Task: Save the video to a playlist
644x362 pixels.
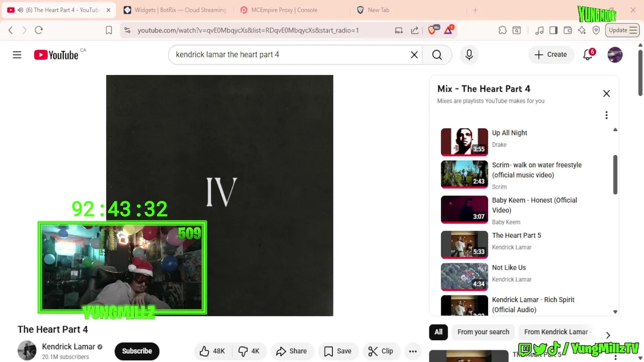Action: click(338, 351)
